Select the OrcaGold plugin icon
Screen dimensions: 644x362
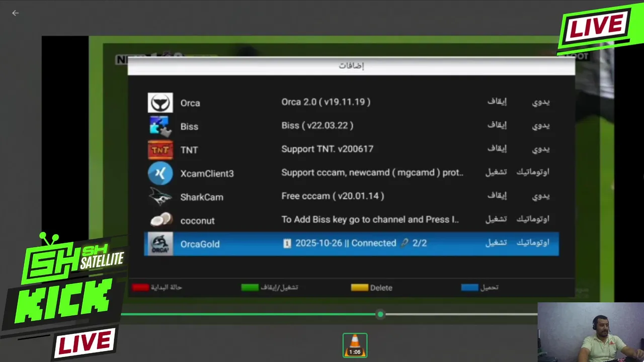point(160,244)
